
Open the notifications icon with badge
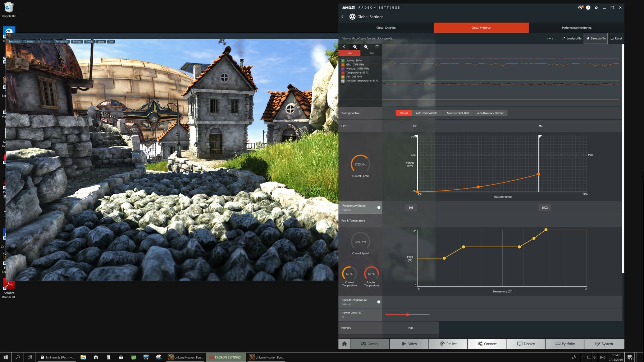580,7
